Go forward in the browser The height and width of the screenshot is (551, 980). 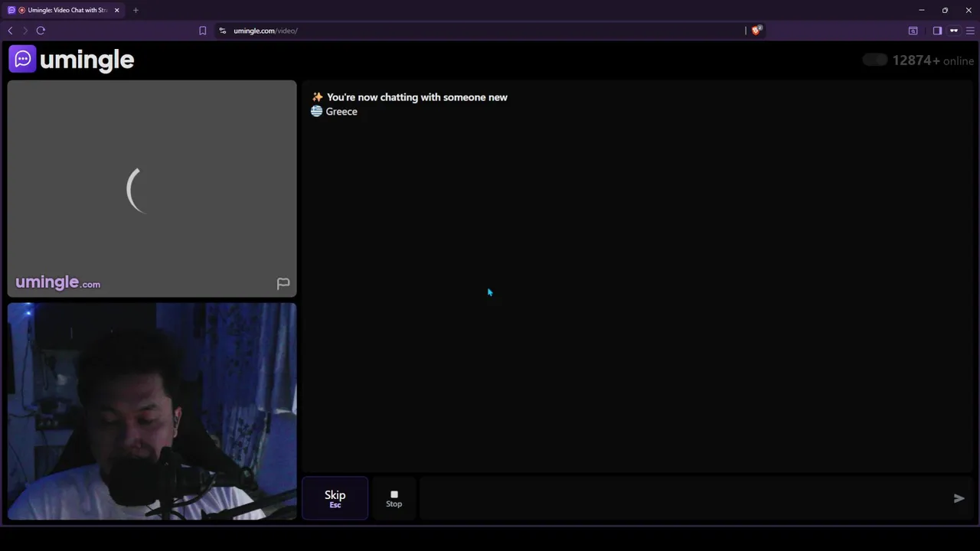click(x=25, y=31)
